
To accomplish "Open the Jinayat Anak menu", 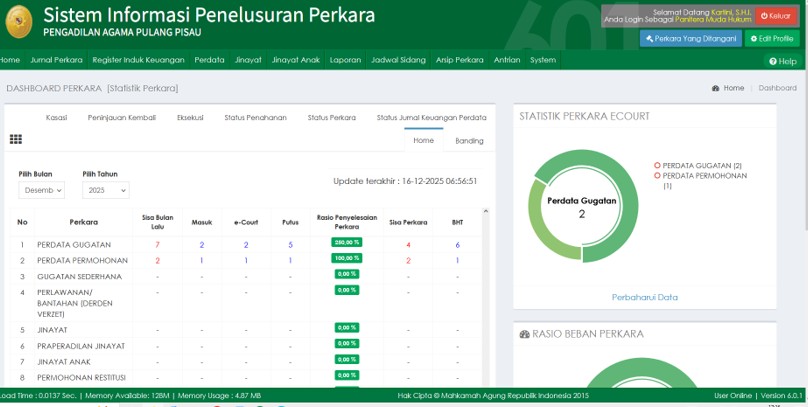I will [x=296, y=60].
